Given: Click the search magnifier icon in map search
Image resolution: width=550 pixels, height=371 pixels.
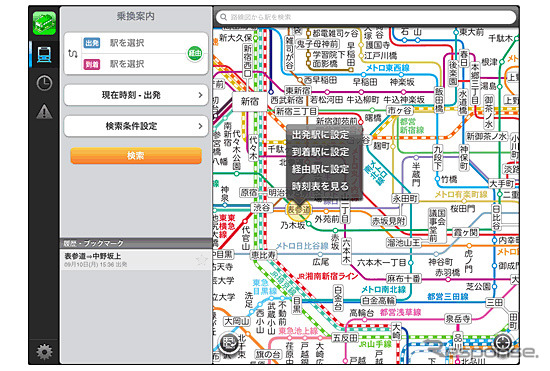Looking at the screenshot, I should point(223,17).
